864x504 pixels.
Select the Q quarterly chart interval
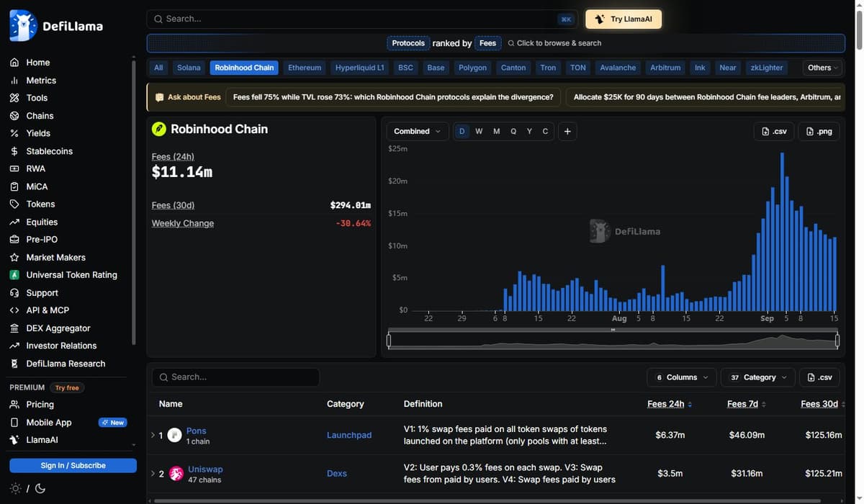[513, 131]
